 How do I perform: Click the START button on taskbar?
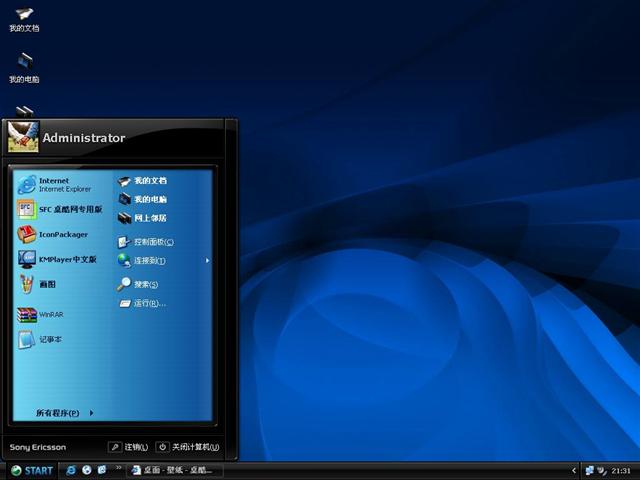(31, 470)
